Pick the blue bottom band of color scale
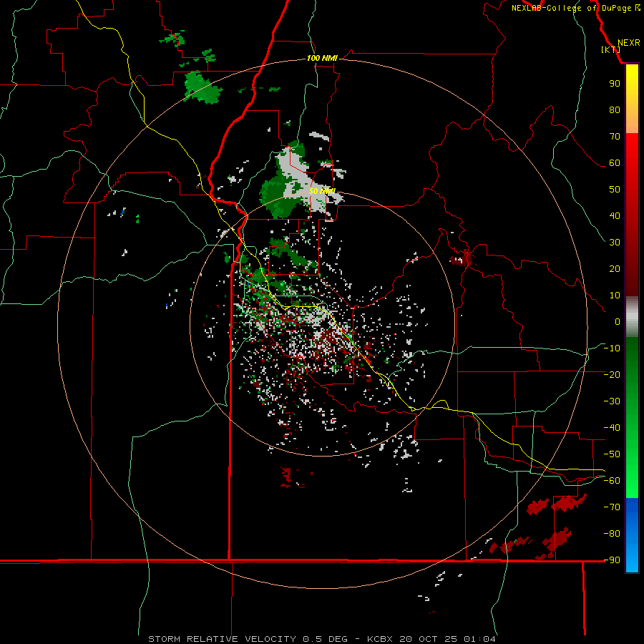The image size is (644, 644). click(x=632, y=535)
